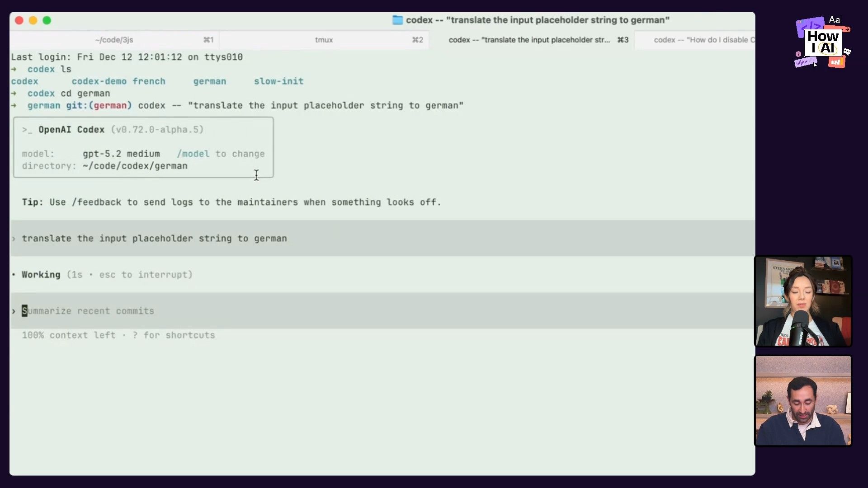Select the woman's webcam video thumbnail

point(803,301)
